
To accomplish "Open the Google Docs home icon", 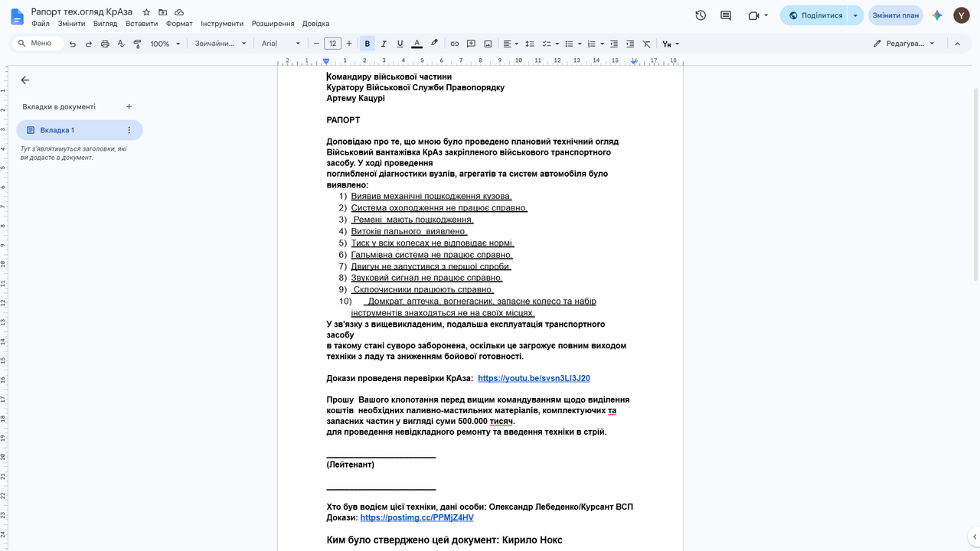I will click(17, 16).
